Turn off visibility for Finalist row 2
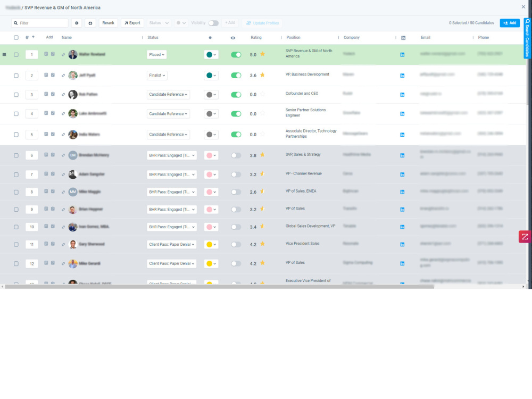 pyautogui.click(x=236, y=76)
